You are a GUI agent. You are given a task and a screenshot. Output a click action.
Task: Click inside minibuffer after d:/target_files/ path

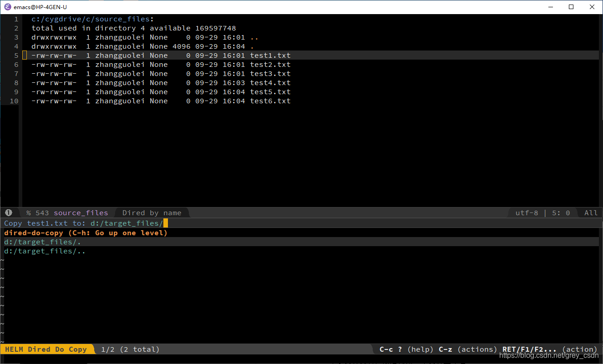click(x=166, y=223)
